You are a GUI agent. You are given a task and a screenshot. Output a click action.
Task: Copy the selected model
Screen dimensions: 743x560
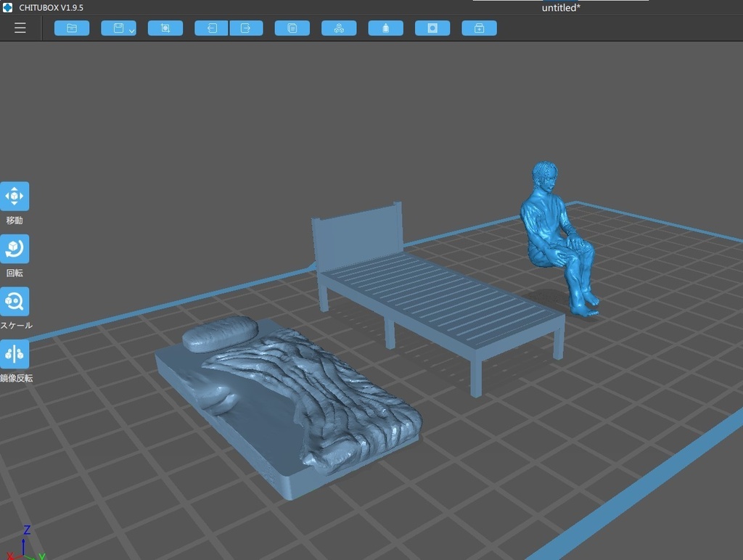[x=292, y=28]
